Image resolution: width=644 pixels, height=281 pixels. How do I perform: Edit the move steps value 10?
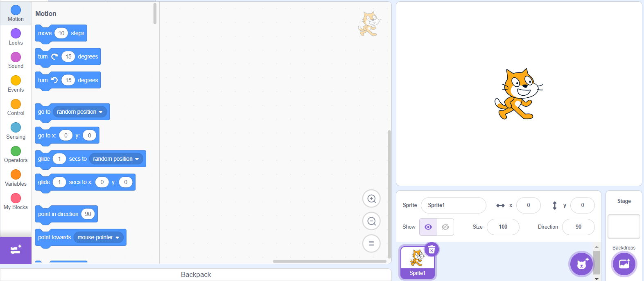61,33
